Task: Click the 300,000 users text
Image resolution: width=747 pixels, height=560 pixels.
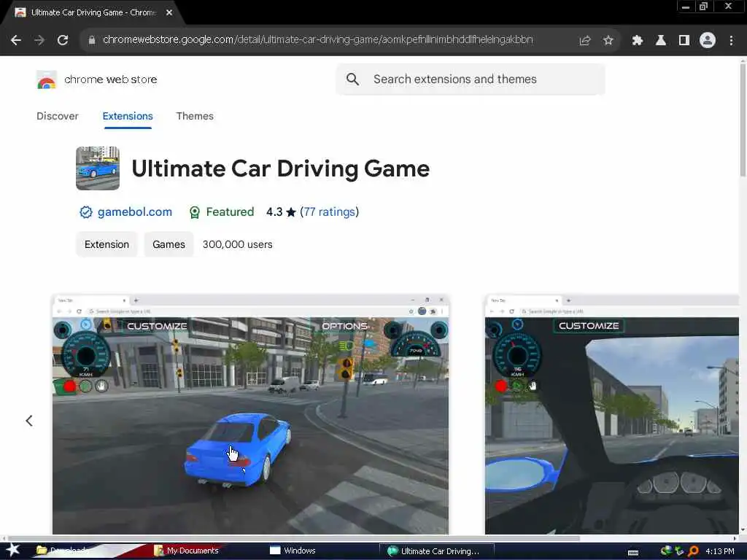Action: (237, 244)
